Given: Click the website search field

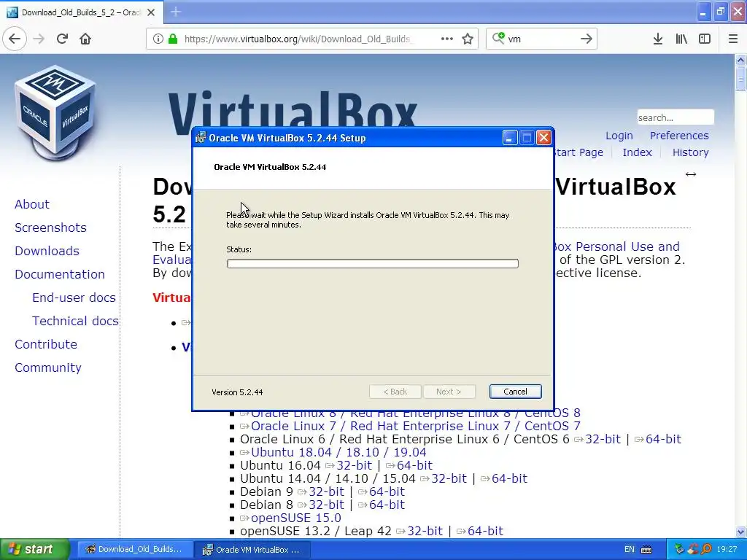Looking at the screenshot, I should click(676, 117).
